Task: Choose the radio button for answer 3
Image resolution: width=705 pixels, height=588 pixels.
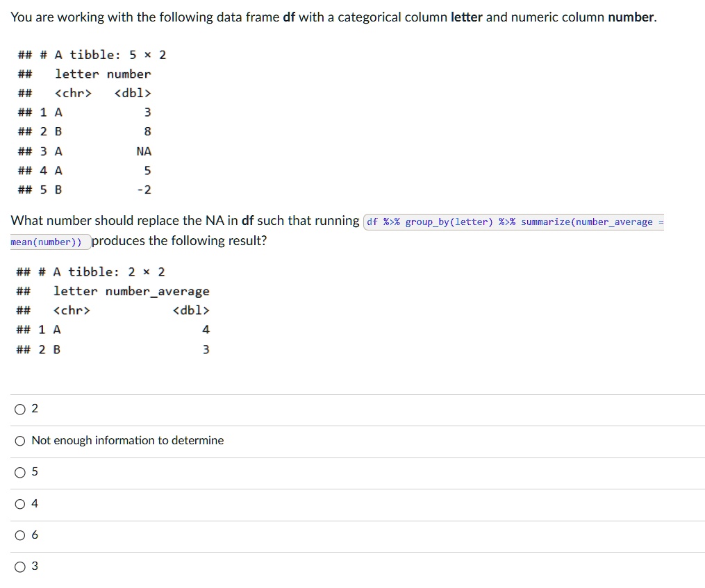Action: click(x=19, y=567)
